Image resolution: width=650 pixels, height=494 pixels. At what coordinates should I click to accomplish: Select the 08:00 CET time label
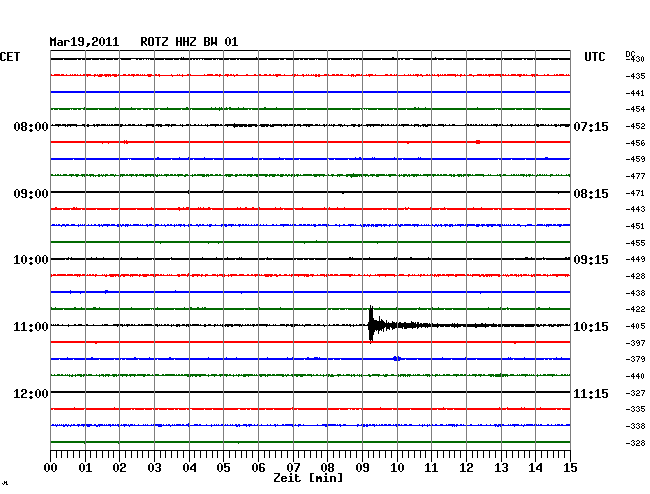click(31, 126)
